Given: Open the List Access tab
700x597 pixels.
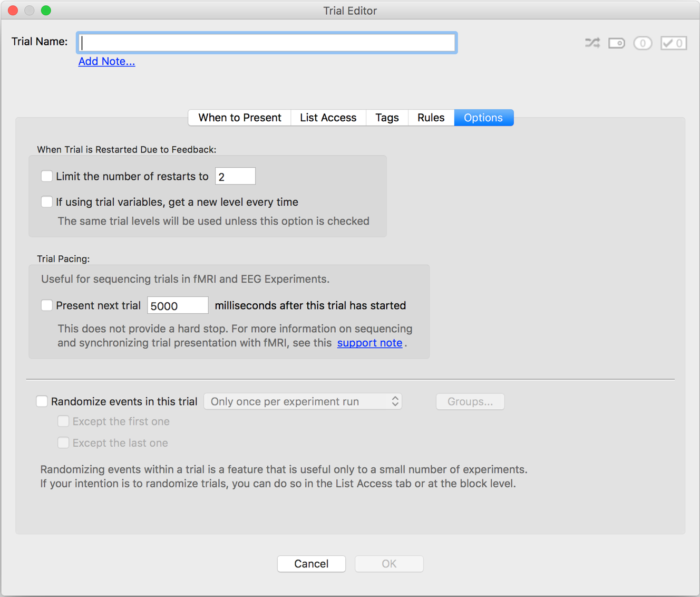Looking at the screenshot, I should 328,118.
